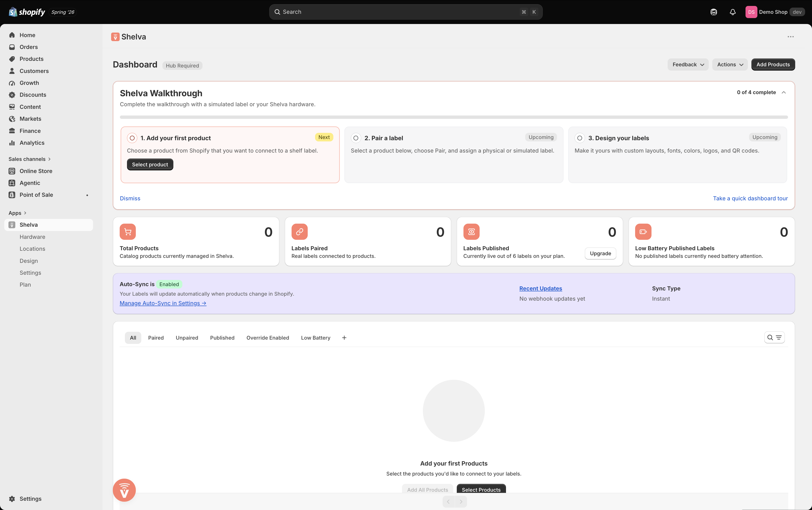Open Locations under Shelva
The width and height of the screenshot is (812, 510).
tap(32, 249)
